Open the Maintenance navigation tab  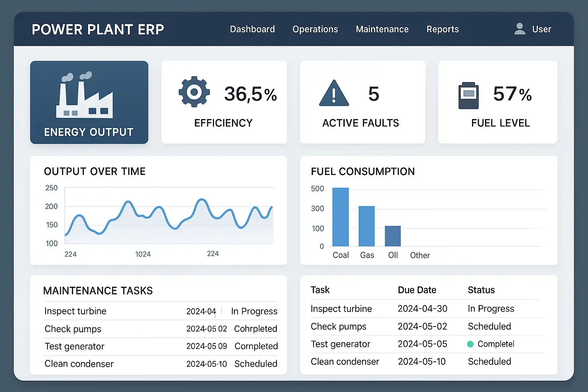coord(382,29)
